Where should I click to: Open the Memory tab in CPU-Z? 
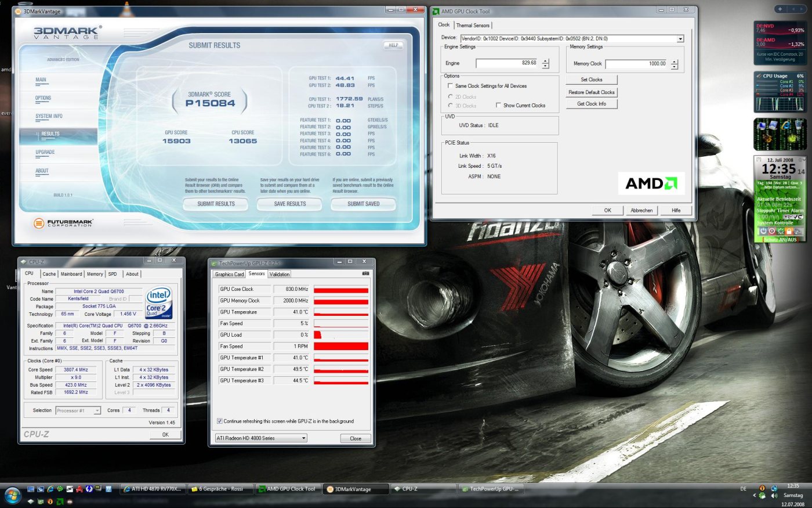point(95,274)
